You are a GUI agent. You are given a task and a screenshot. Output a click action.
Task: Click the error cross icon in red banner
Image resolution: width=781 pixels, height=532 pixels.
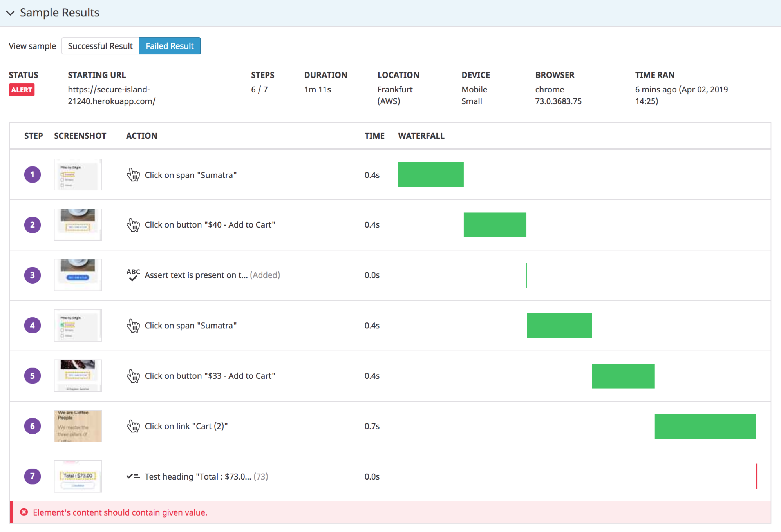(24, 512)
